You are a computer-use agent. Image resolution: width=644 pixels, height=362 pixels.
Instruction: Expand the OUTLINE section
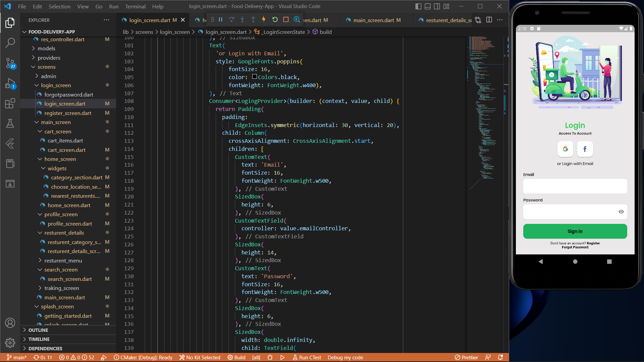(38, 330)
